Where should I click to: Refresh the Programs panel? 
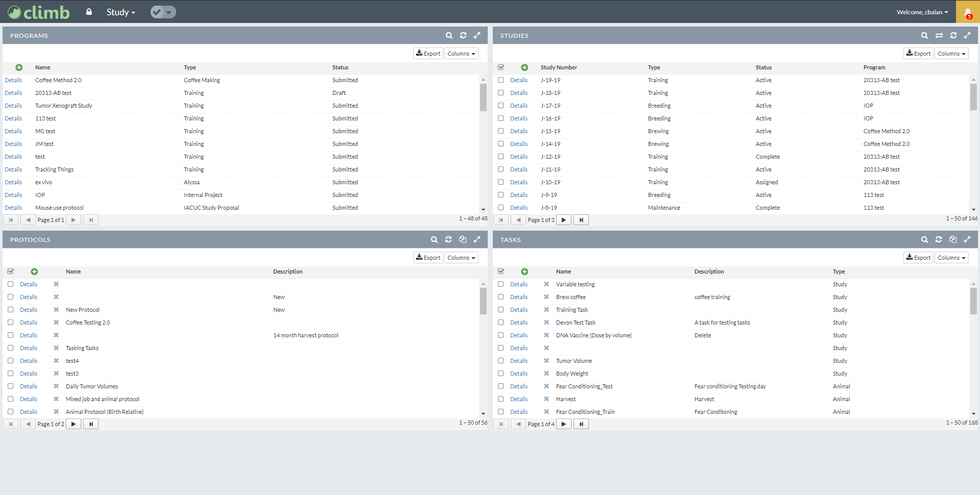pyautogui.click(x=463, y=35)
